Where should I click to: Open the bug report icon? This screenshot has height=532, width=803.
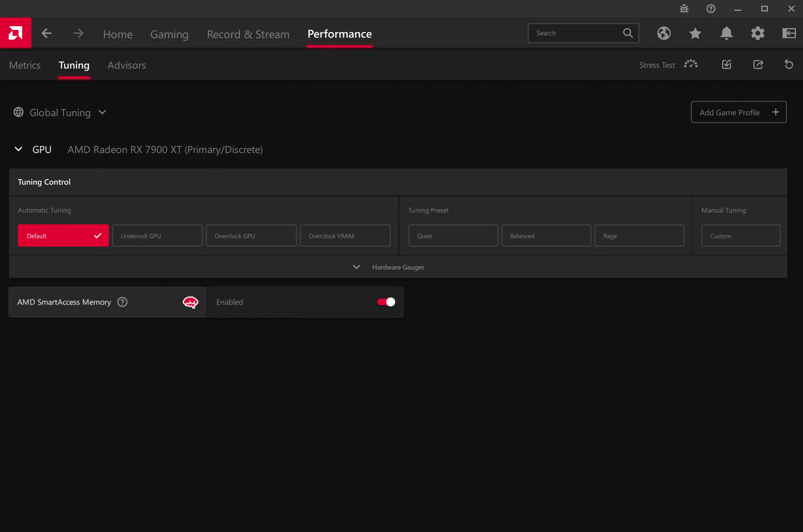click(x=684, y=9)
